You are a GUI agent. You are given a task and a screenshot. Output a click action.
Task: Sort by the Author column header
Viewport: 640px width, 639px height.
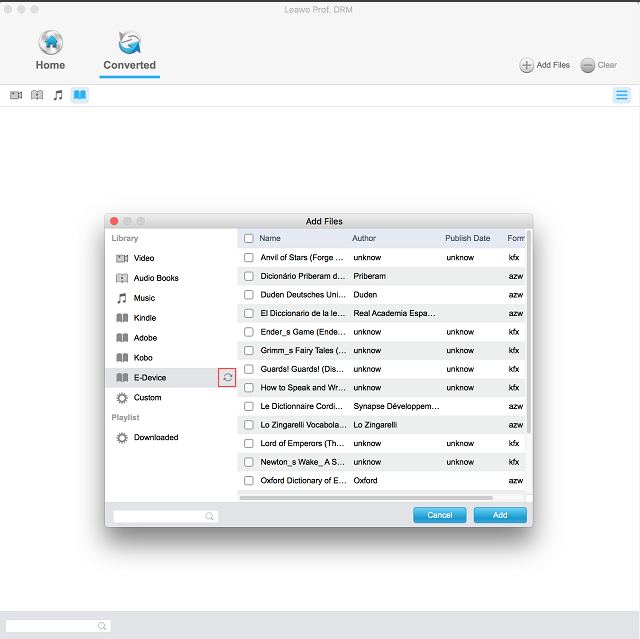(x=364, y=238)
